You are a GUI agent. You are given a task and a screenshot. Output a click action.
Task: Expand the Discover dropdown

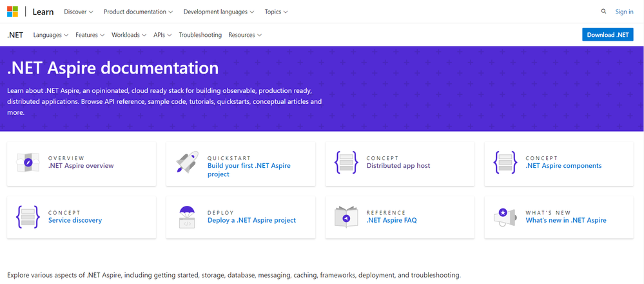[79, 12]
